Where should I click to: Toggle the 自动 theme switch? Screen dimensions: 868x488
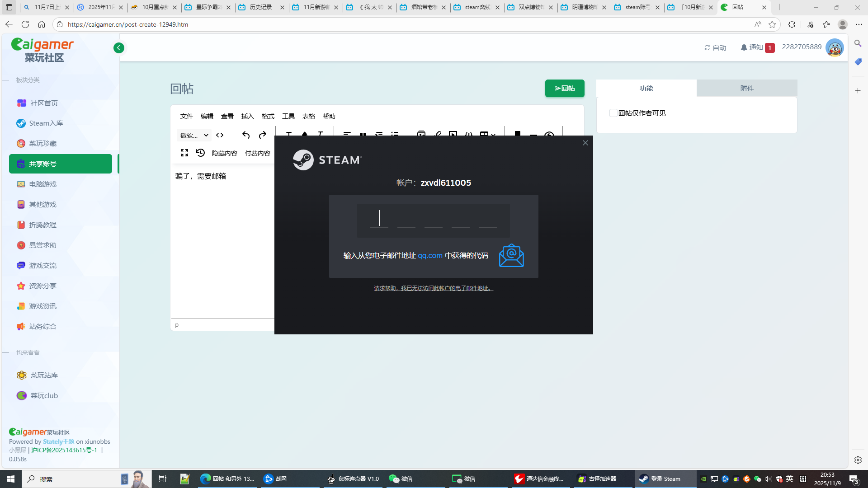[x=715, y=47]
